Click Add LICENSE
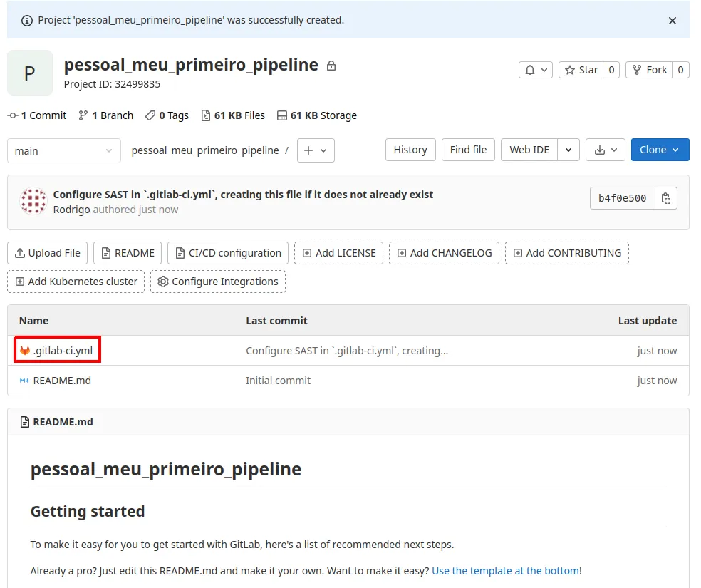 [339, 253]
